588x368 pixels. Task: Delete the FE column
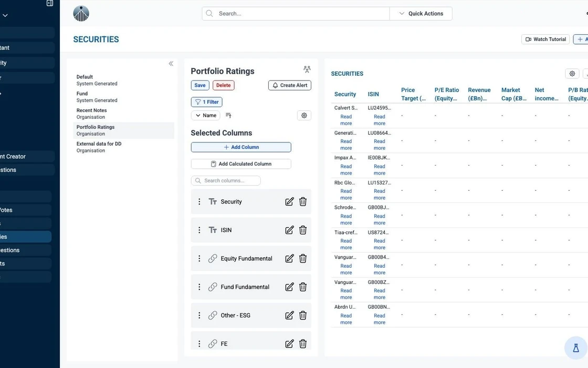pos(303,344)
